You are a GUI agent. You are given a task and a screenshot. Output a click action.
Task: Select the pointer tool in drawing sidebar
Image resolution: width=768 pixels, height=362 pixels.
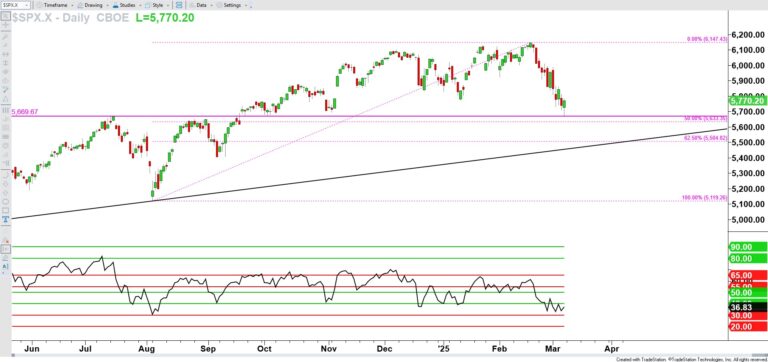click(5, 16)
